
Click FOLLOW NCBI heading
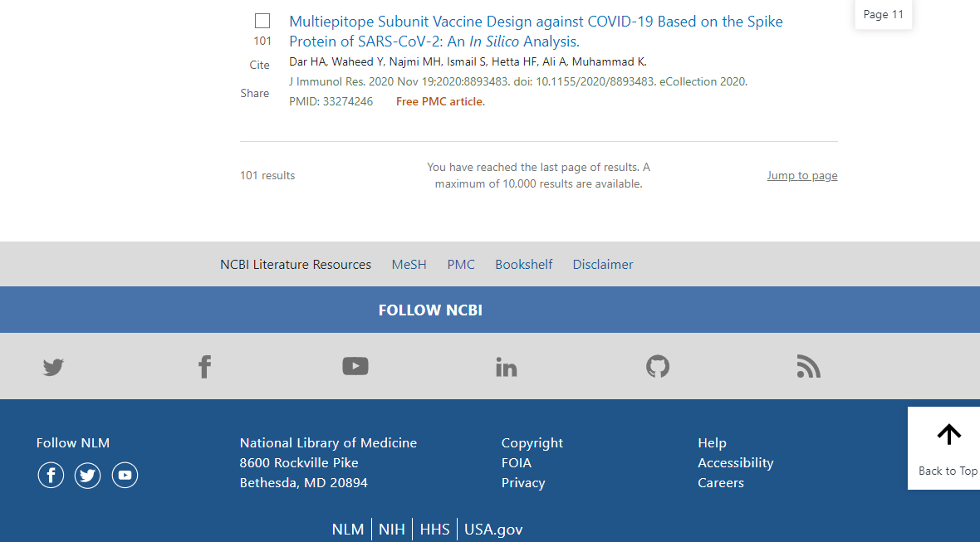tap(430, 310)
